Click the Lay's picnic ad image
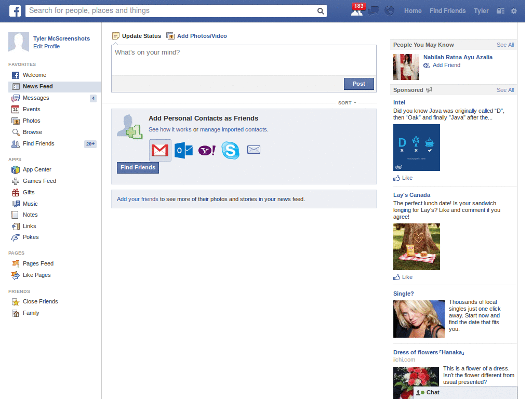 pyautogui.click(x=417, y=247)
